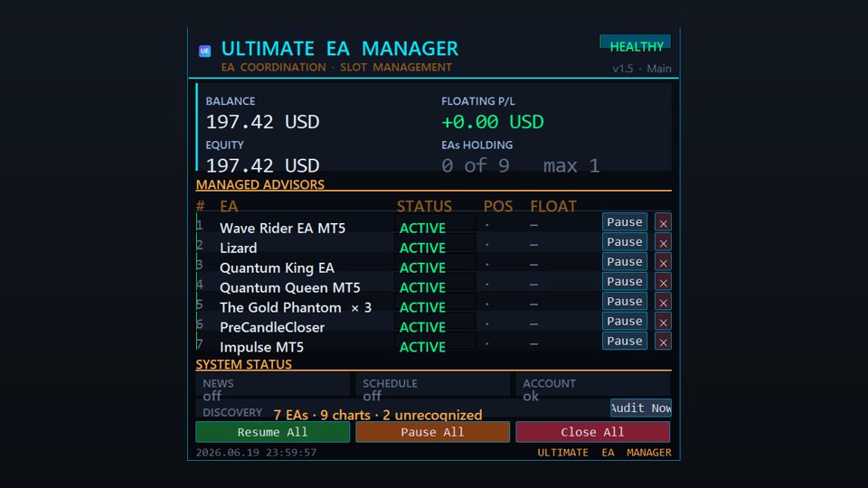Click '7 EAs · 9 charts · 2 unrecognized' text

(x=378, y=415)
